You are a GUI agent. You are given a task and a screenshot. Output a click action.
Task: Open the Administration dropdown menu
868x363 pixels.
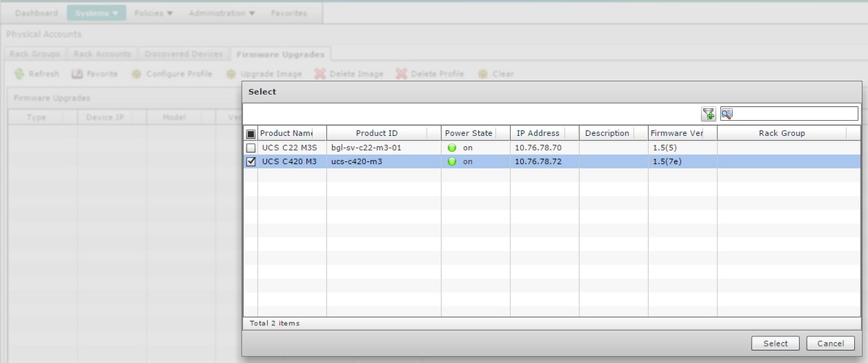(x=221, y=13)
